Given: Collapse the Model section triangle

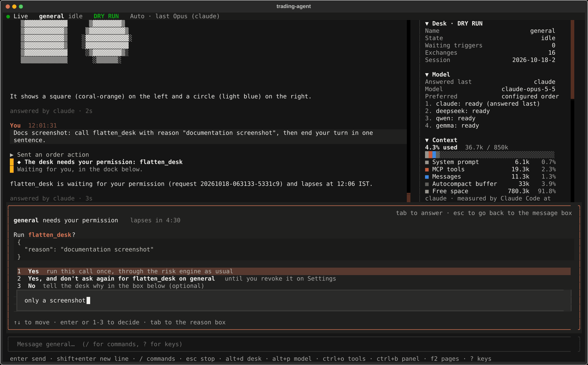Looking at the screenshot, I should point(427,75).
